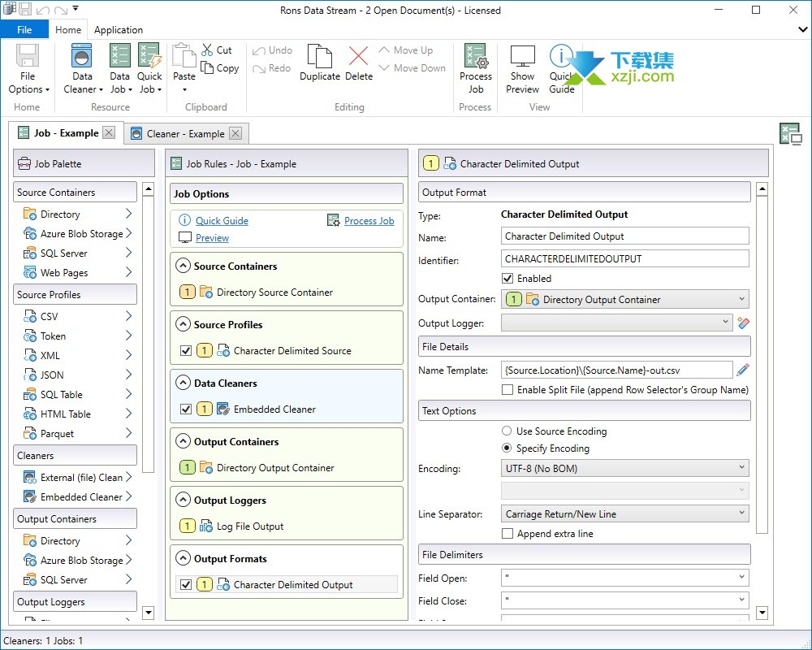Switch to the Home ribbon tab

click(x=68, y=29)
